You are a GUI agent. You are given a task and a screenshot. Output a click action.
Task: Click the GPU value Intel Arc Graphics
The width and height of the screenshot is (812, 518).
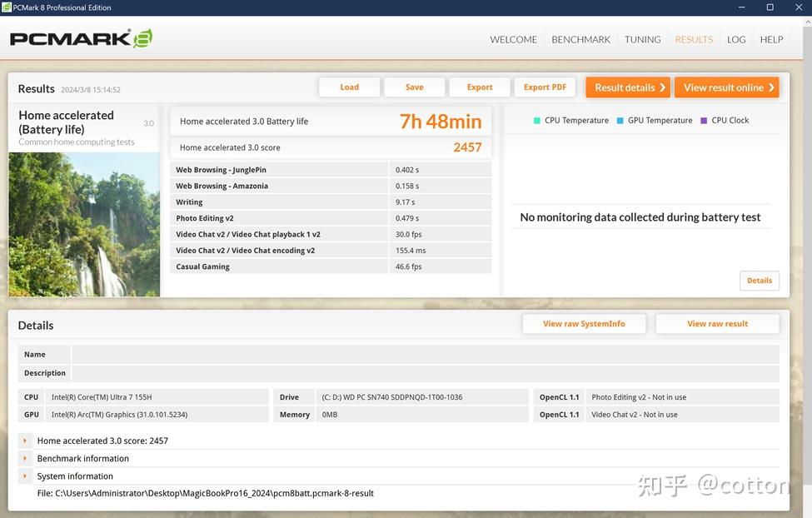119,415
